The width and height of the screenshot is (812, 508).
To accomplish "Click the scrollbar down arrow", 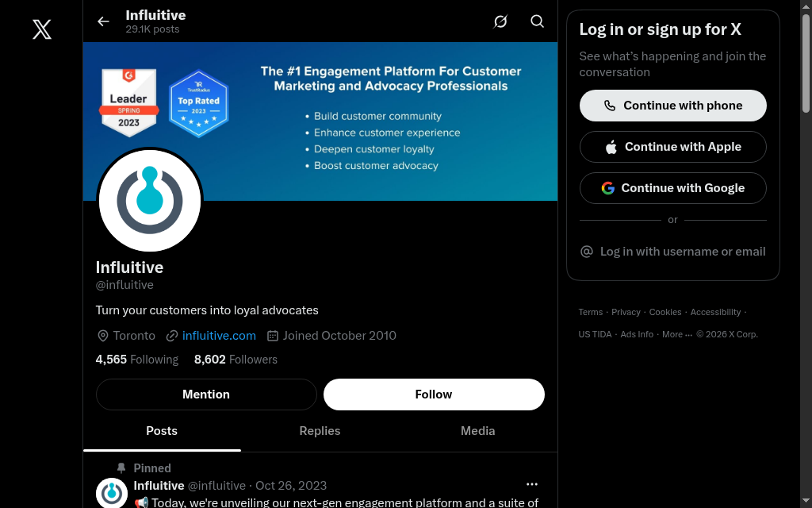I will (806, 502).
